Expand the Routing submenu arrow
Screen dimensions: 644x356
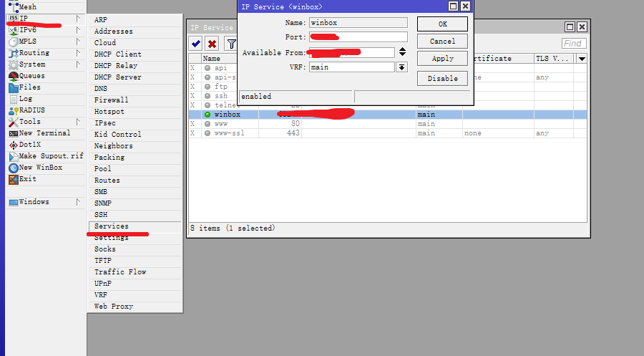coord(78,53)
